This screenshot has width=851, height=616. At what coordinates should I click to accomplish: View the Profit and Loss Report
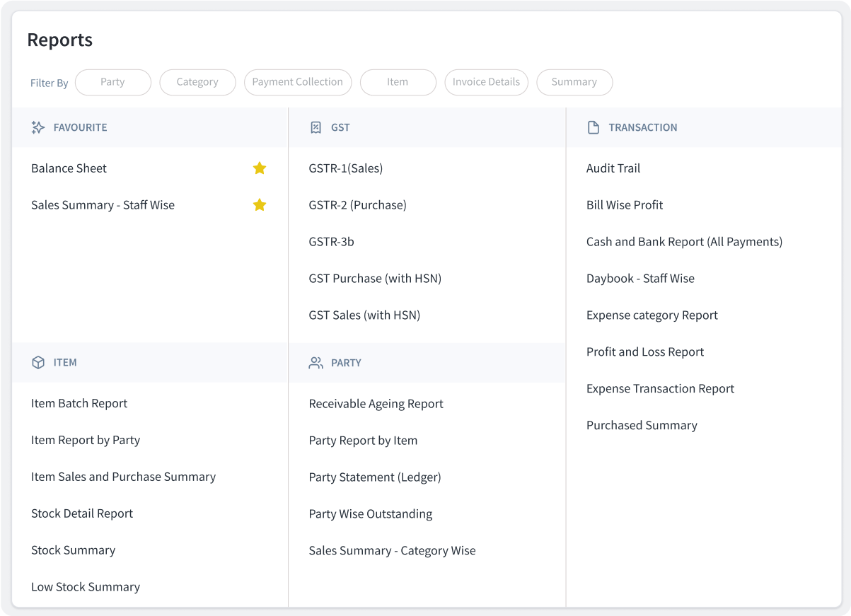point(644,351)
